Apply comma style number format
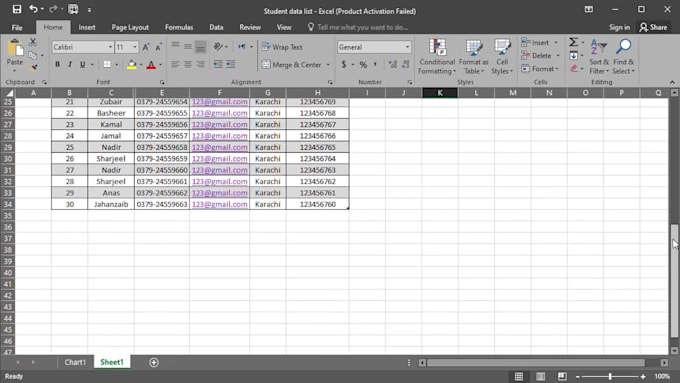The width and height of the screenshot is (680, 383). pyautogui.click(x=375, y=65)
